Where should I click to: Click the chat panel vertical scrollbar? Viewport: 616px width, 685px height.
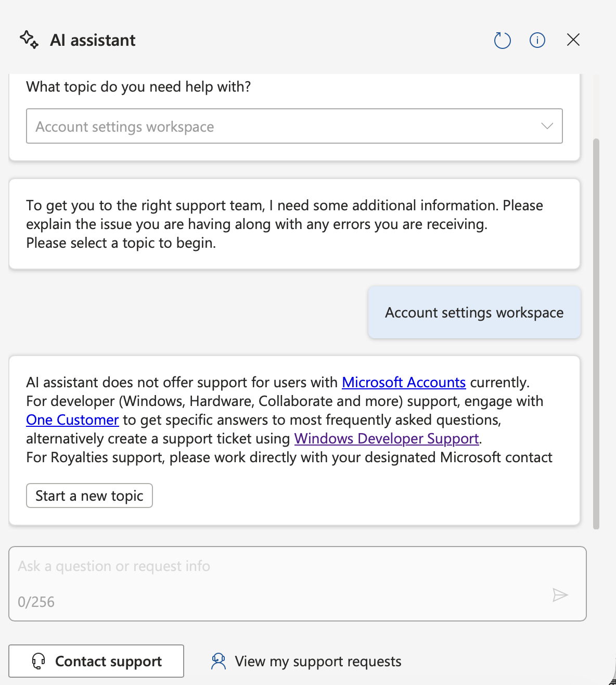coord(596,333)
